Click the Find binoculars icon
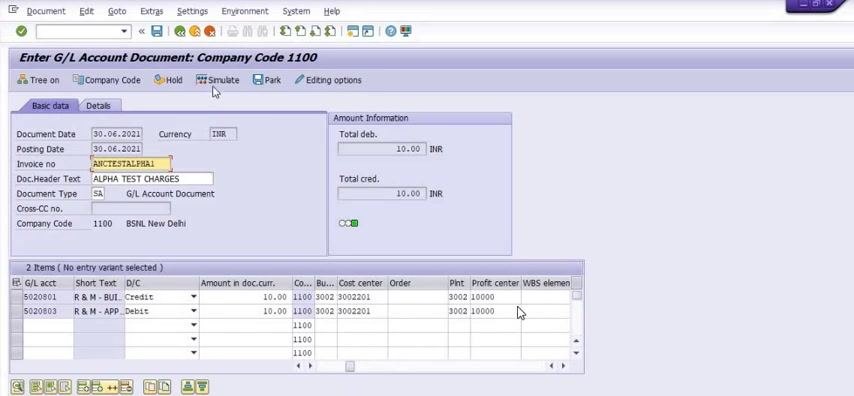Screen dimensions: 854x396 [x=248, y=32]
